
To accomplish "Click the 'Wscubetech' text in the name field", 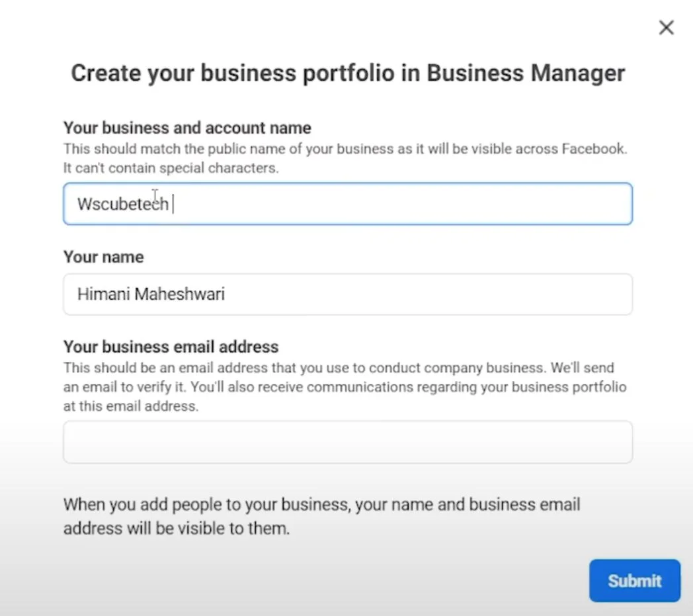I will coord(122,204).
